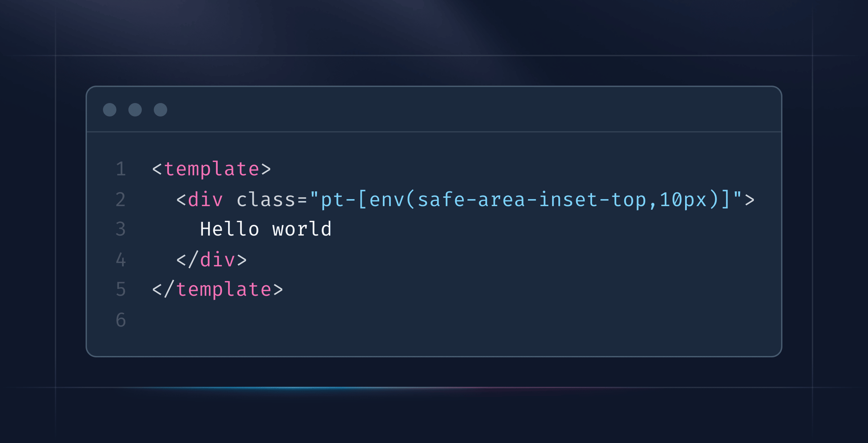Click the middle window control dot
Viewport: 868px width, 443px height.
(135, 110)
